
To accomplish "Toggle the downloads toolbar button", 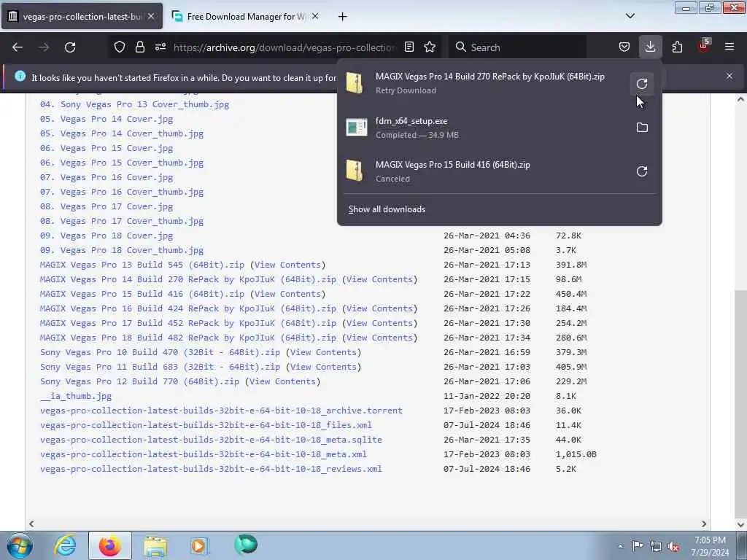I will coord(650,47).
